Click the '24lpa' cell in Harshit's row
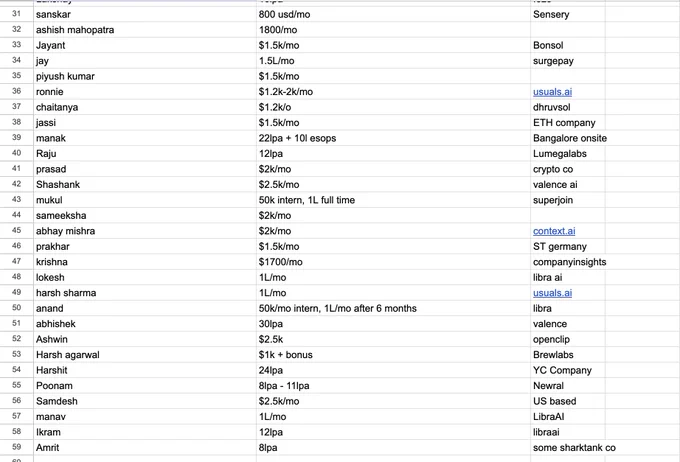The height and width of the screenshot is (462, 680). pyautogui.click(x=393, y=370)
